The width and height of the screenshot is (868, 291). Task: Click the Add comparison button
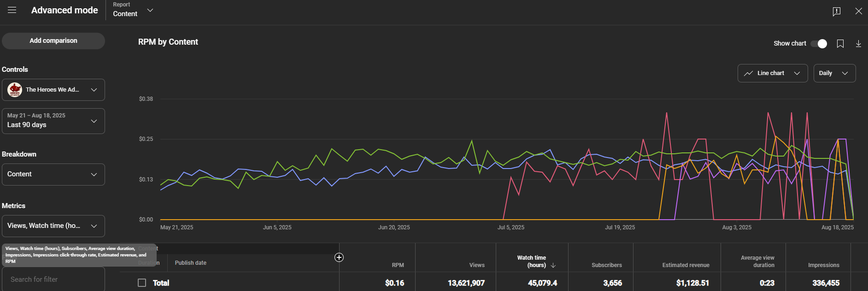[53, 41]
